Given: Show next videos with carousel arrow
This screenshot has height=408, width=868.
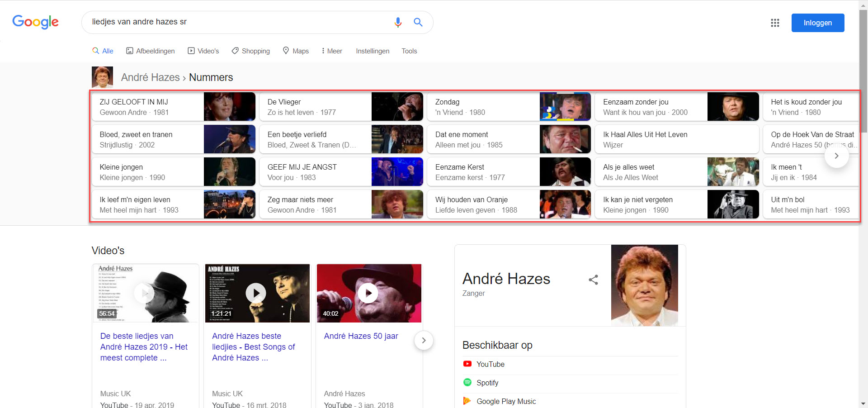Looking at the screenshot, I should (x=424, y=340).
